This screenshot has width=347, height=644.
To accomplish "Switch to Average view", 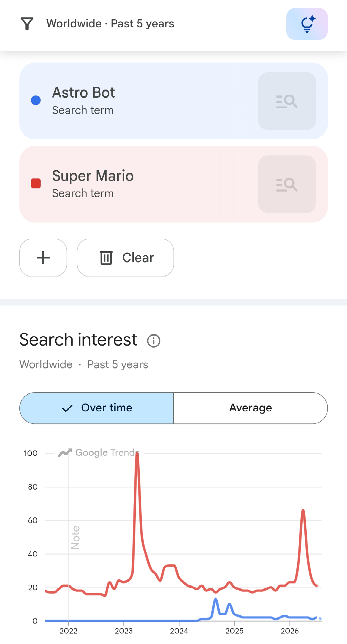I will [251, 408].
